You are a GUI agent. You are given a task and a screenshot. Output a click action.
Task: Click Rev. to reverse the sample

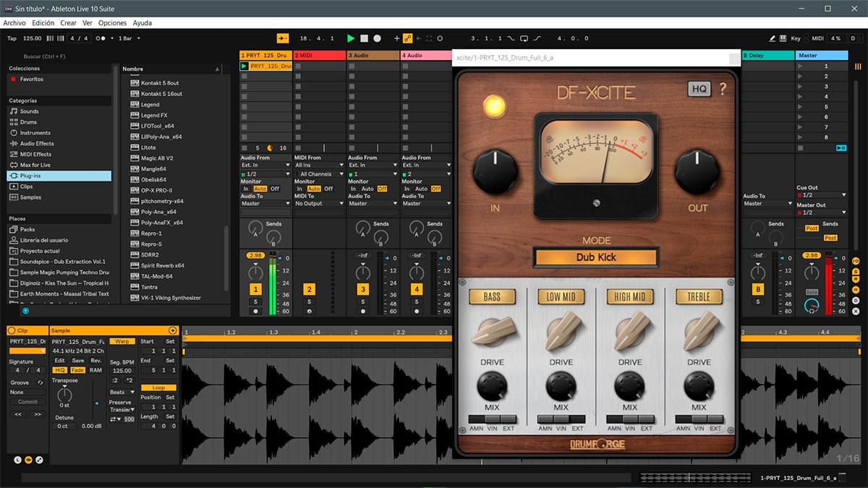(96, 360)
